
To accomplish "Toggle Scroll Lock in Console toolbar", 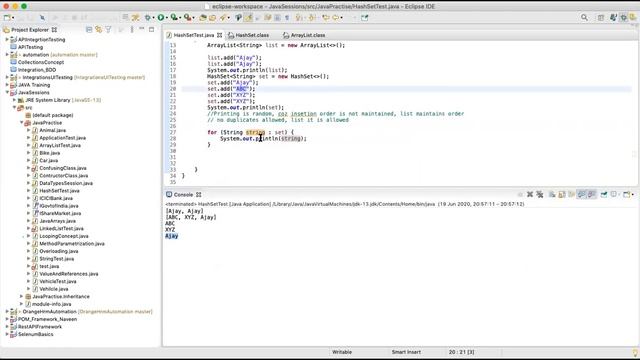I will (x=562, y=195).
